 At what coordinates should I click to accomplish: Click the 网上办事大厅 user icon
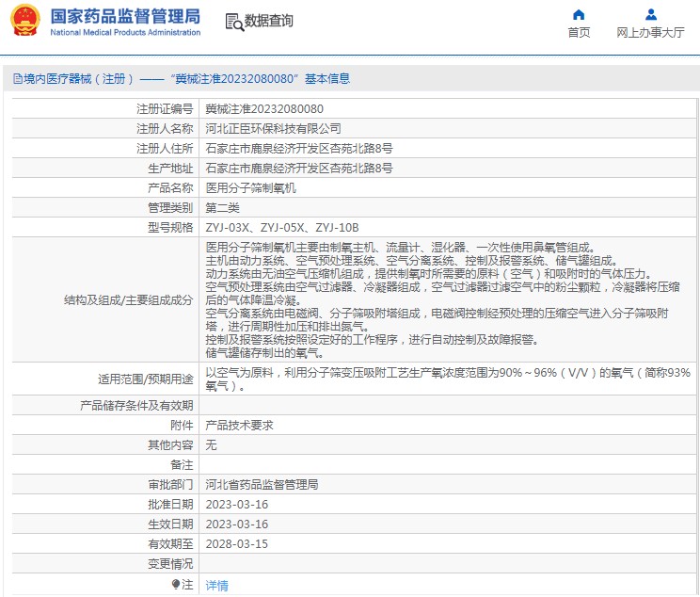(x=650, y=14)
